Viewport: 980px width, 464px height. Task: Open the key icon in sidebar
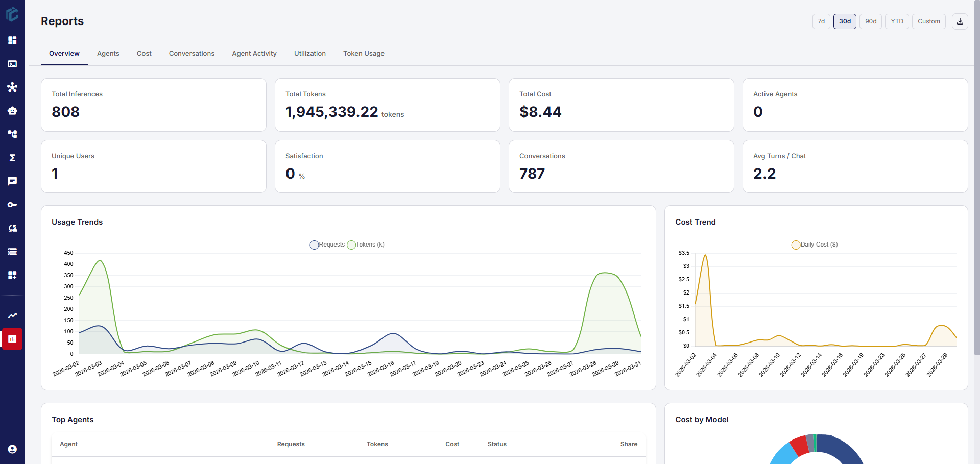point(12,205)
